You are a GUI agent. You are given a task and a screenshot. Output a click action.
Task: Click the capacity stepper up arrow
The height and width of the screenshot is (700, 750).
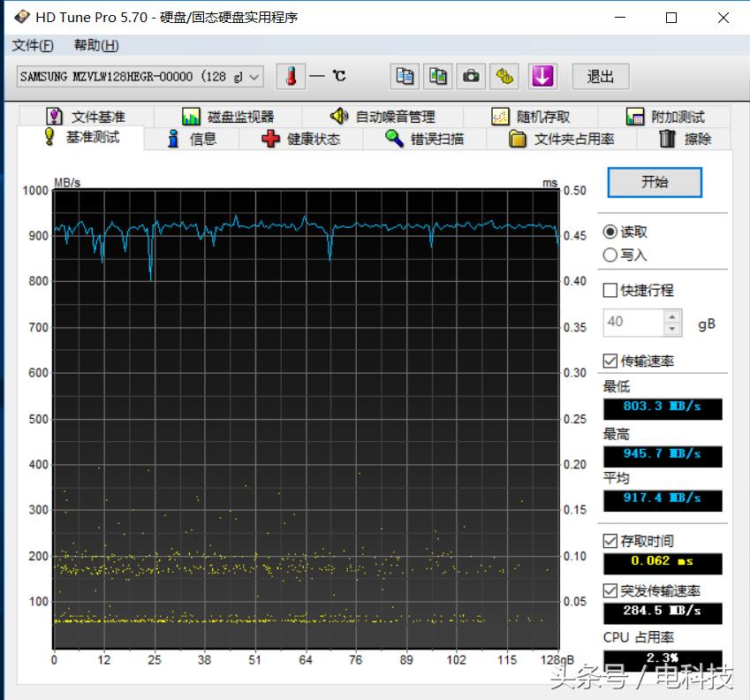pos(672,316)
